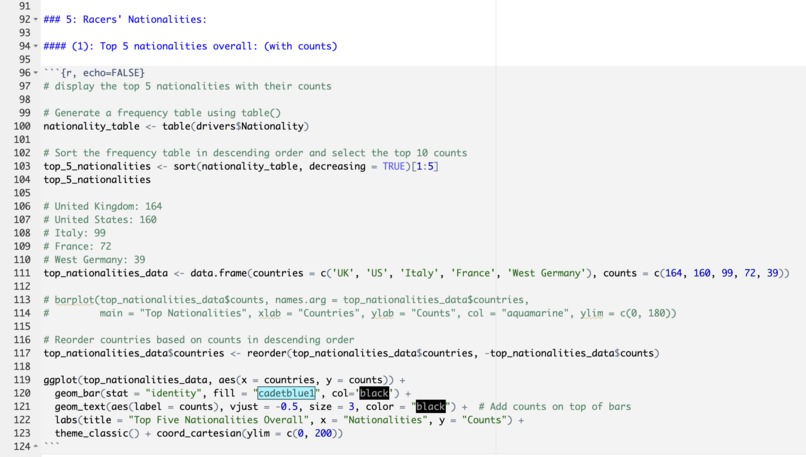Collapse the heading fold arrow at line 94

[35, 46]
